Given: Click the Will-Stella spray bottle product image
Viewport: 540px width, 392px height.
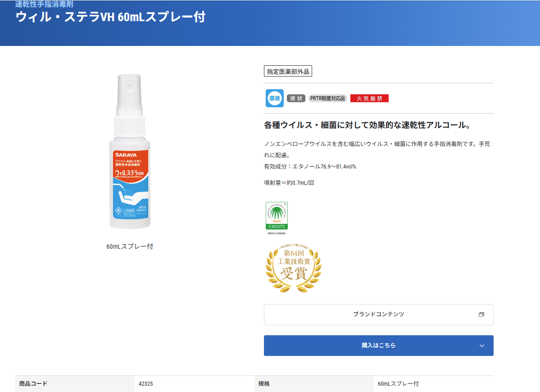Looking at the screenshot, I should 130,153.
